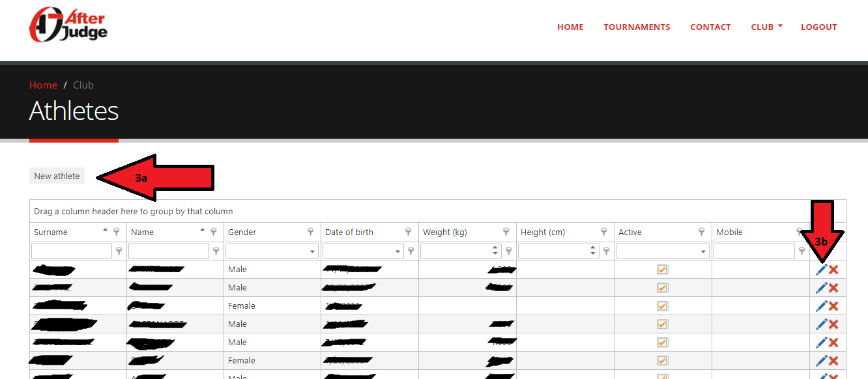Click the New athlete button
The height and width of the screenshot is (379, 868).
57,176
